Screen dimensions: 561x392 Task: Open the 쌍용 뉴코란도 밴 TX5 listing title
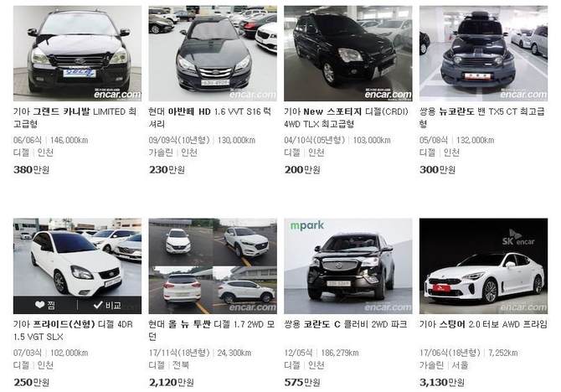[482, 118]
